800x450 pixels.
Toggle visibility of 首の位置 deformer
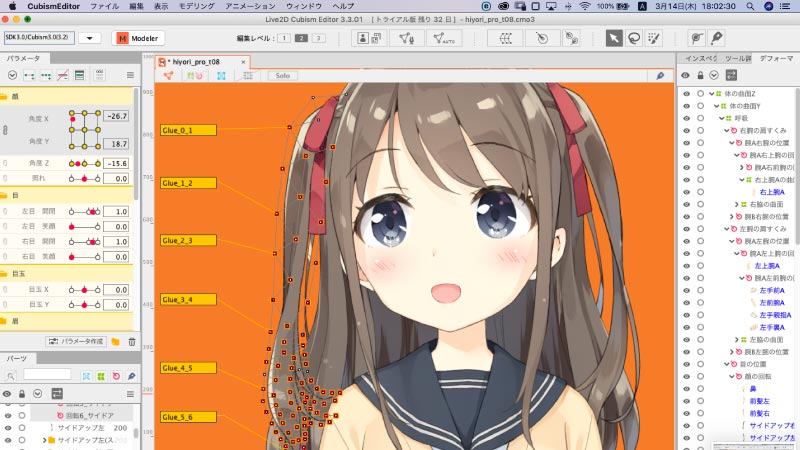[x=687, y=364]
